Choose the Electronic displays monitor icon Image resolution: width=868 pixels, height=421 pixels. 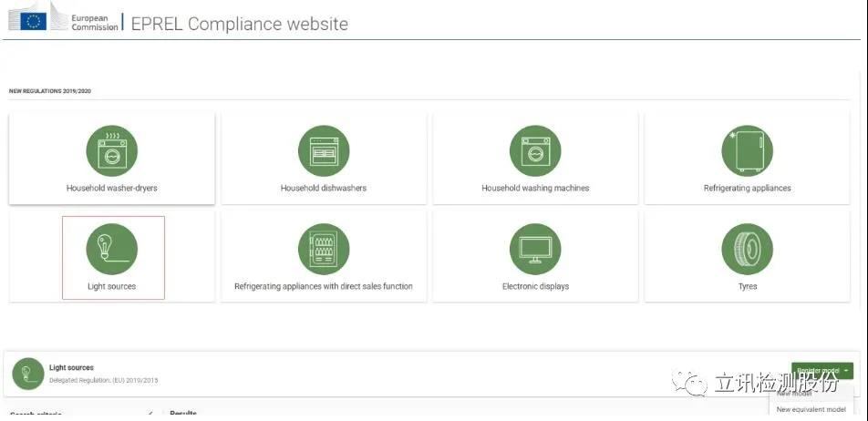tap(535, 249)
